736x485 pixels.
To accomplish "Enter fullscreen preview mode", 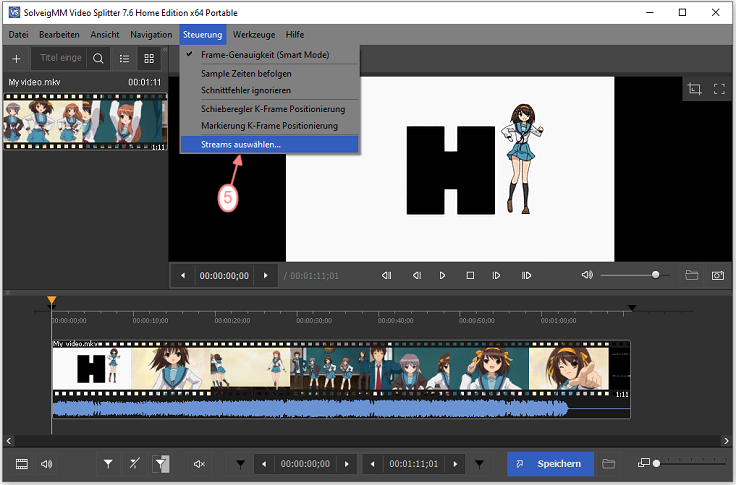I will 719,89.
